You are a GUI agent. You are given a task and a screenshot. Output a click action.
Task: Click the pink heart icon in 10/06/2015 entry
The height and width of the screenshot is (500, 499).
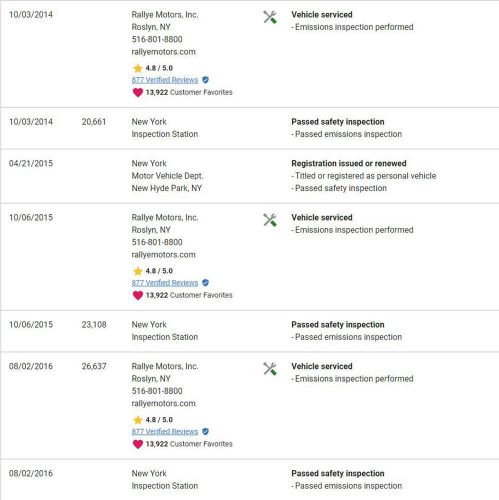point(138,295)
